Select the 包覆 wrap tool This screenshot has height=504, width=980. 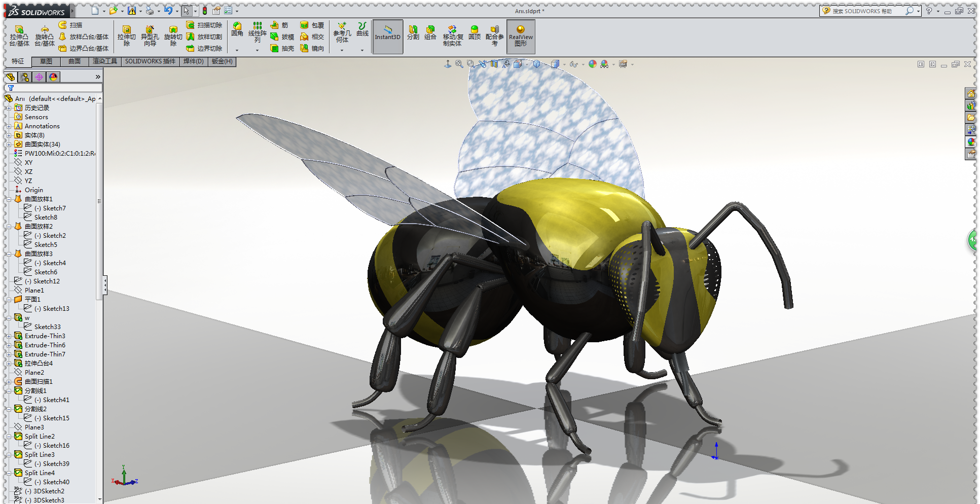tap(312, 25)
